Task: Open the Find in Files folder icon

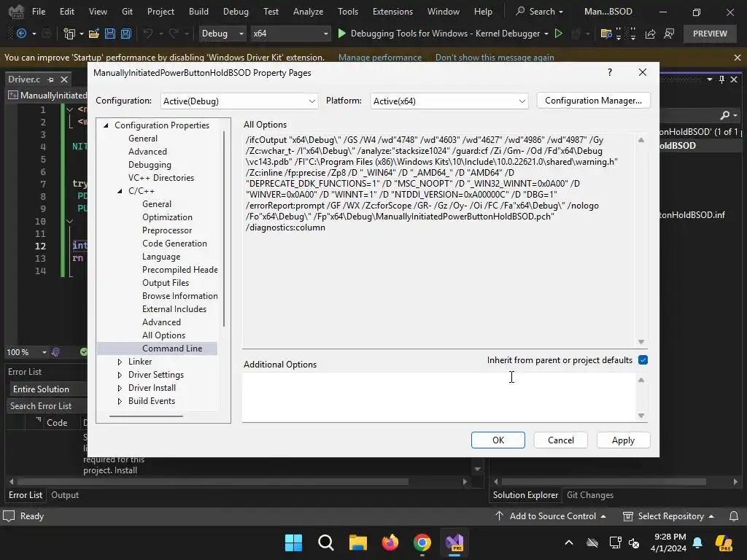Action: 606,34
